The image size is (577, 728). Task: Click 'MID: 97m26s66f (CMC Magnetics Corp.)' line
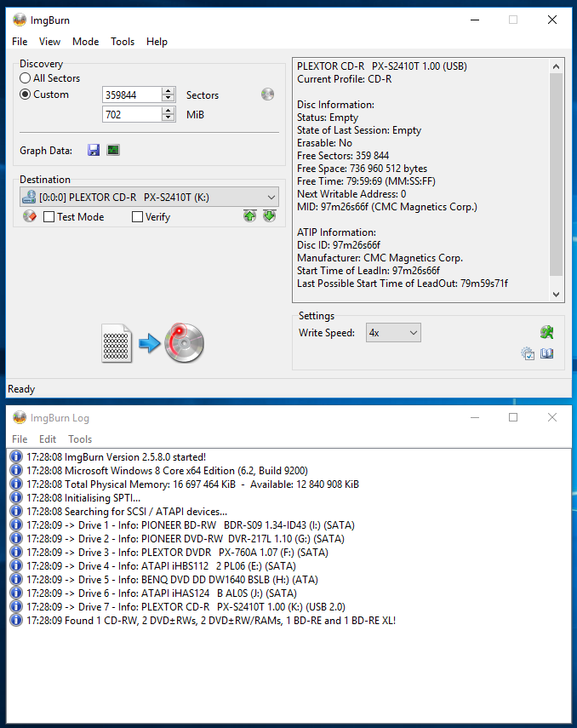pyautogui.click(x=387, y=207)
